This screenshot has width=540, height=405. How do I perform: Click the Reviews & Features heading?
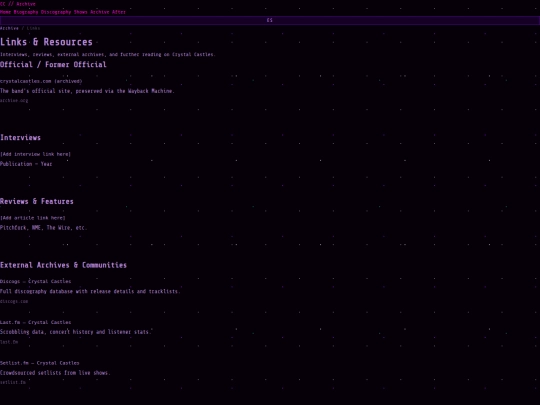click(x=37, y=201)
